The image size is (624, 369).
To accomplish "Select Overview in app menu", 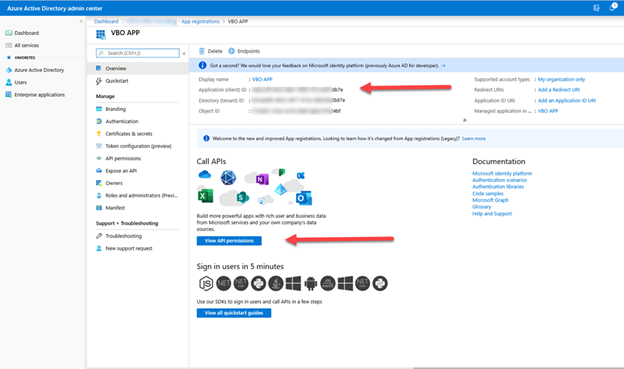I will pyautogui.click(x=138, y=68).
